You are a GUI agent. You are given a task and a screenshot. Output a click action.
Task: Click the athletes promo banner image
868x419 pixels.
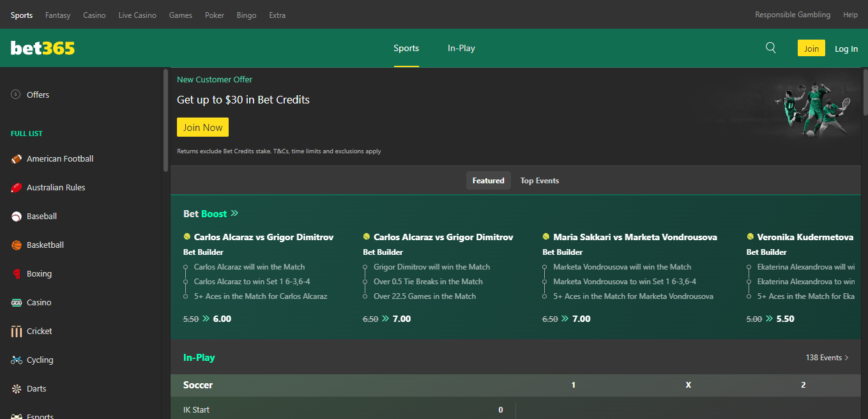[812, 110]
